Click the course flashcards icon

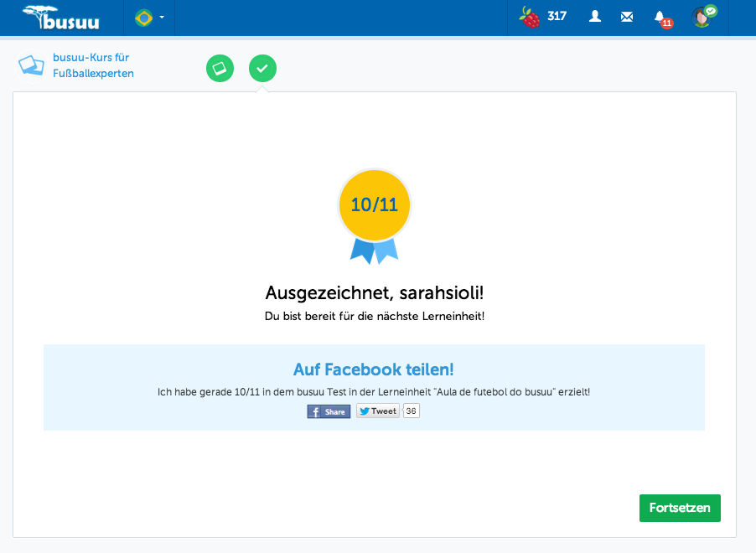(31, 65)
